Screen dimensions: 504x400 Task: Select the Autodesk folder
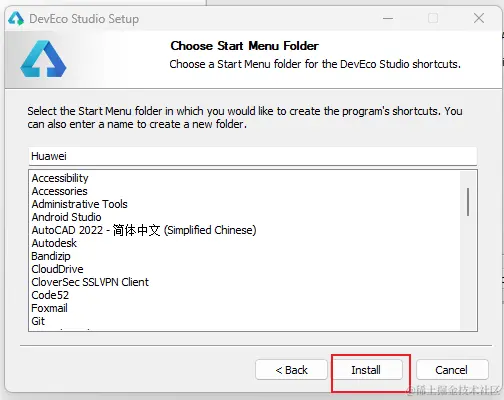[54, 243]
